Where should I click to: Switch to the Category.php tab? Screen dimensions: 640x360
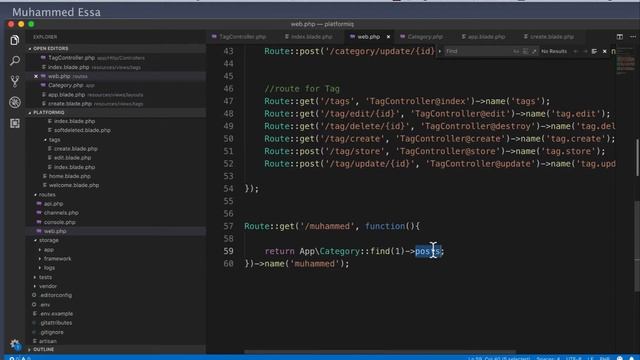pyautogui.click(x=425, y=37)
